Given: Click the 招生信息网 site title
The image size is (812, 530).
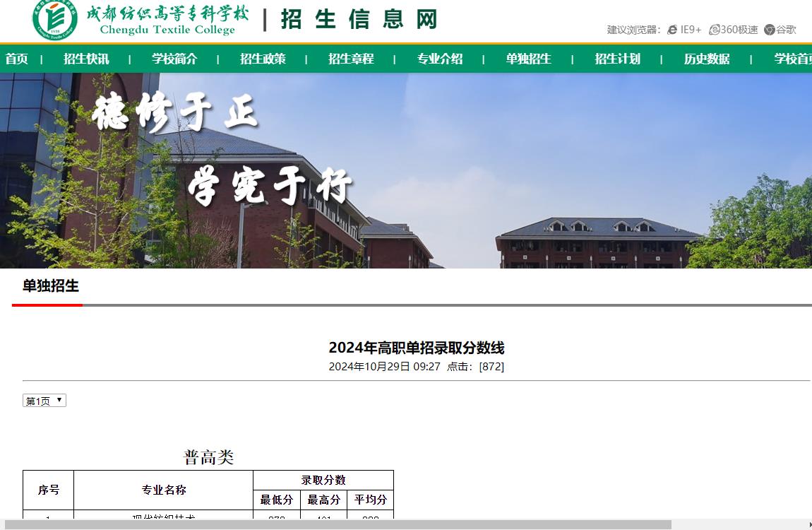Looking at the screenshot, I should coord(359,20).
